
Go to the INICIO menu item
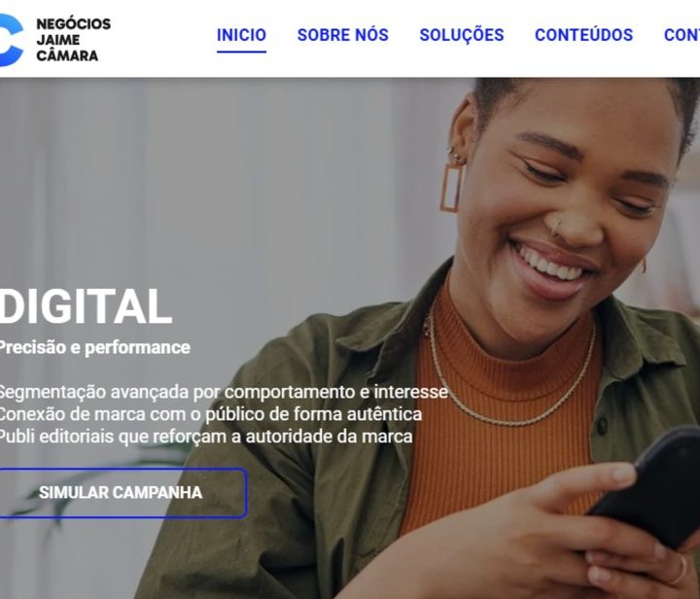pos(241,35)
